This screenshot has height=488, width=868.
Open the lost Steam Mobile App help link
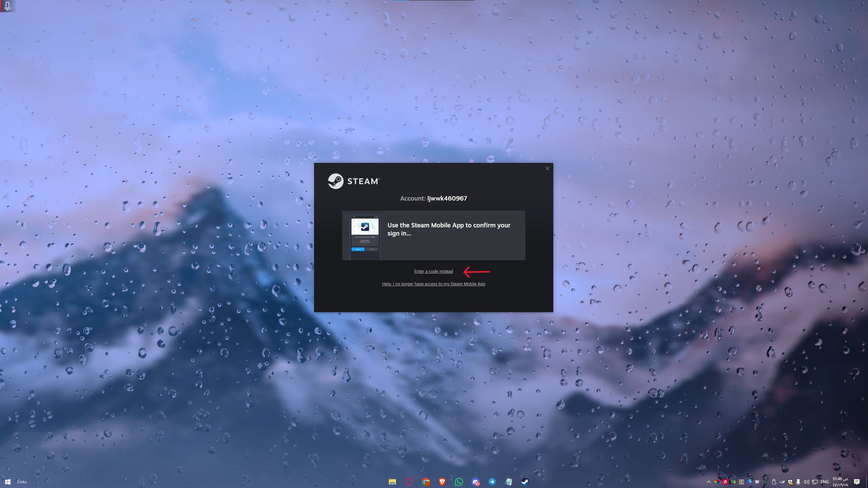click(x=433, y=284)
